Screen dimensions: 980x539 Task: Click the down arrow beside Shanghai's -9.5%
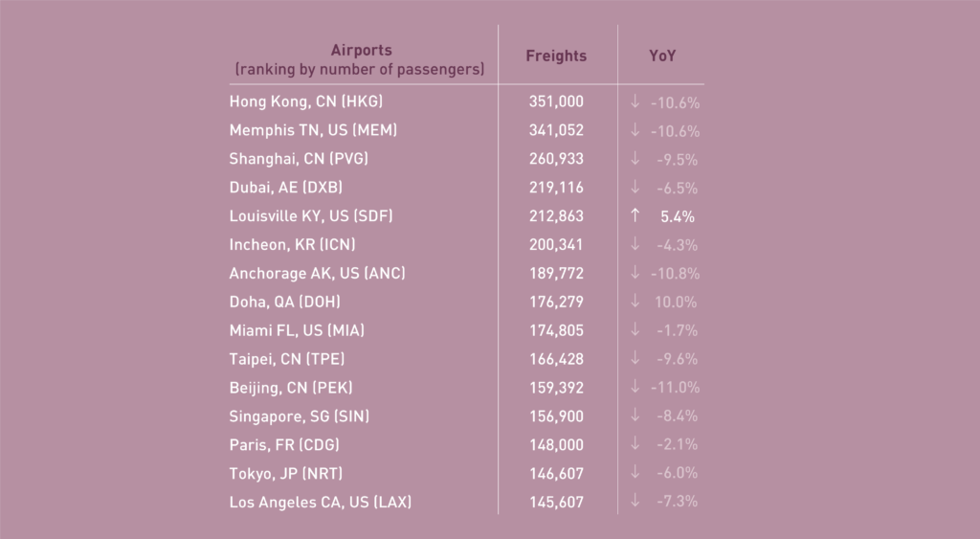pyautogui.click(x=635, y=159)
